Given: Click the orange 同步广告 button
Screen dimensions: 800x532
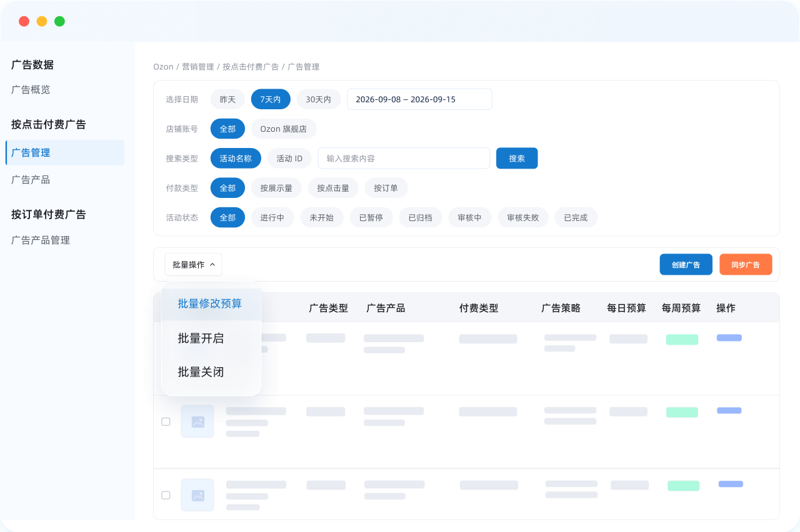Looking at the screenshot, I should point(746,265).
